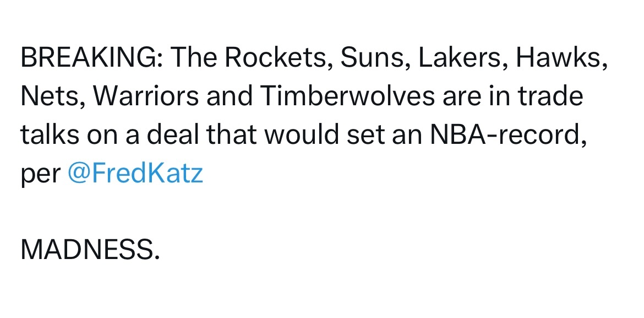Click the word Warriors in the tweet

[x=145, y=95]
